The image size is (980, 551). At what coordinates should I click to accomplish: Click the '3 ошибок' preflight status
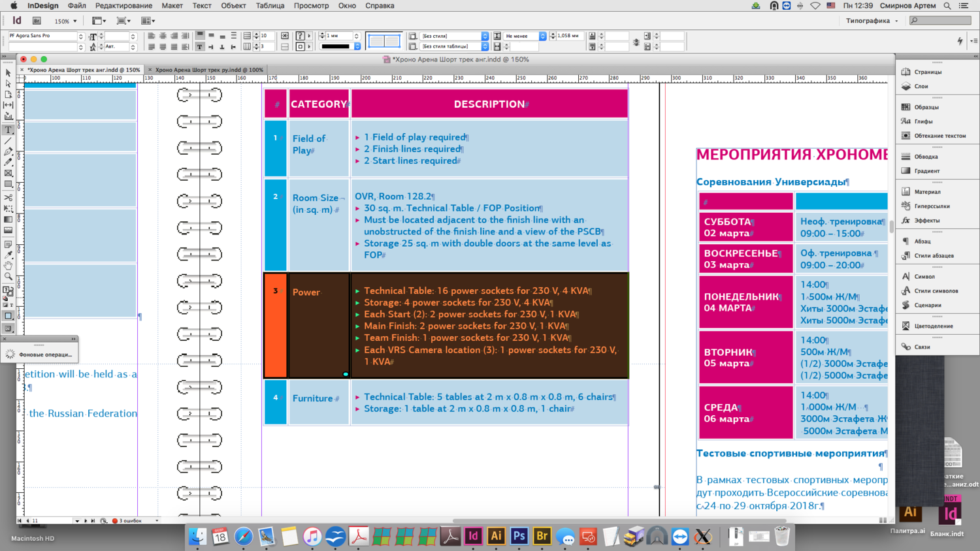(x=129, y=520)
